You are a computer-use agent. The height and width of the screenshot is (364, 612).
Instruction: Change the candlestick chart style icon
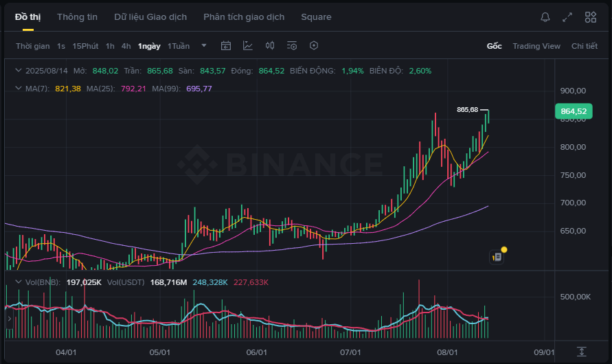click(270, 46)
